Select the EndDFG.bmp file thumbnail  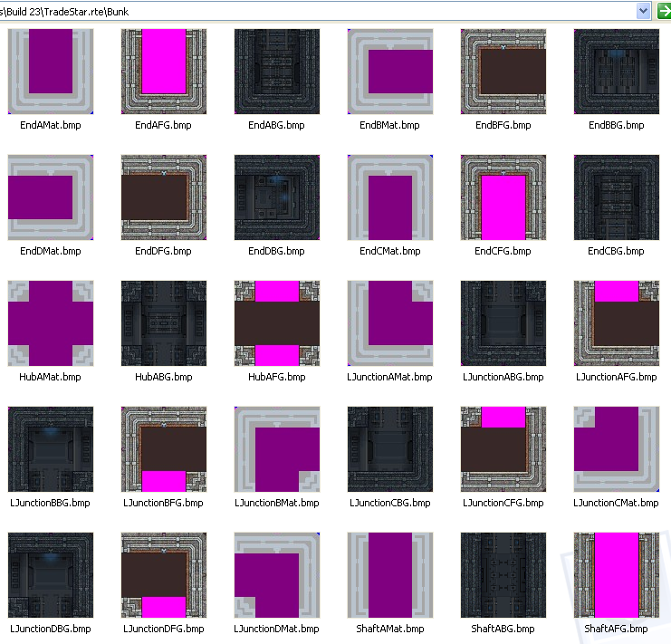(164, 197)
